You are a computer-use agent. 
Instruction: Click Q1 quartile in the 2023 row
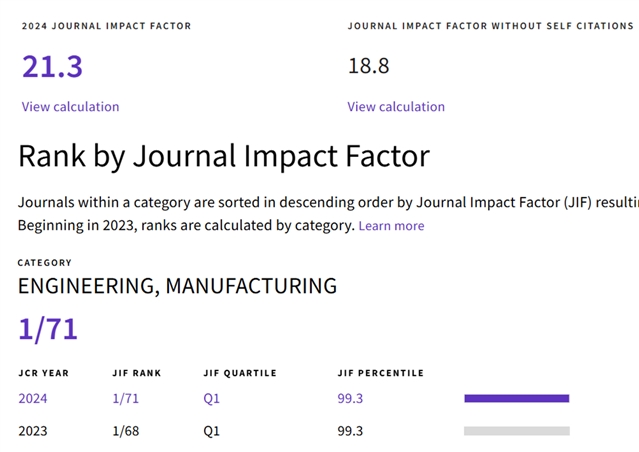click(211, 431)
